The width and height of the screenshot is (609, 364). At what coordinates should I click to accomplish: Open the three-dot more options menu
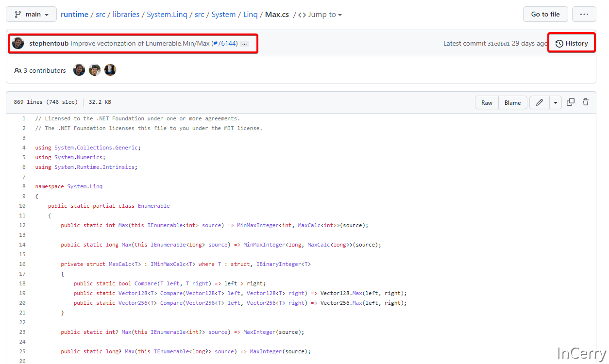point(584,14)
